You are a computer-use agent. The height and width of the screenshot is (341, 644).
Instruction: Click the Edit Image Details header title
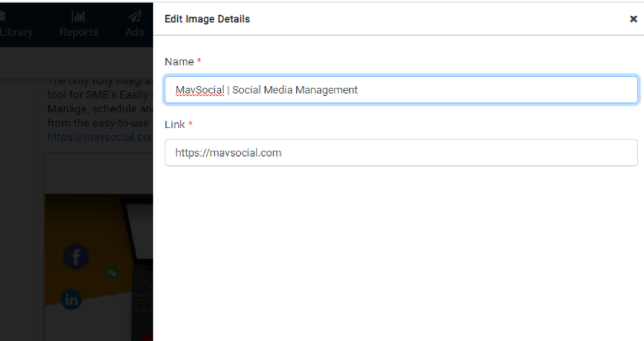click(x=207, y=19)
